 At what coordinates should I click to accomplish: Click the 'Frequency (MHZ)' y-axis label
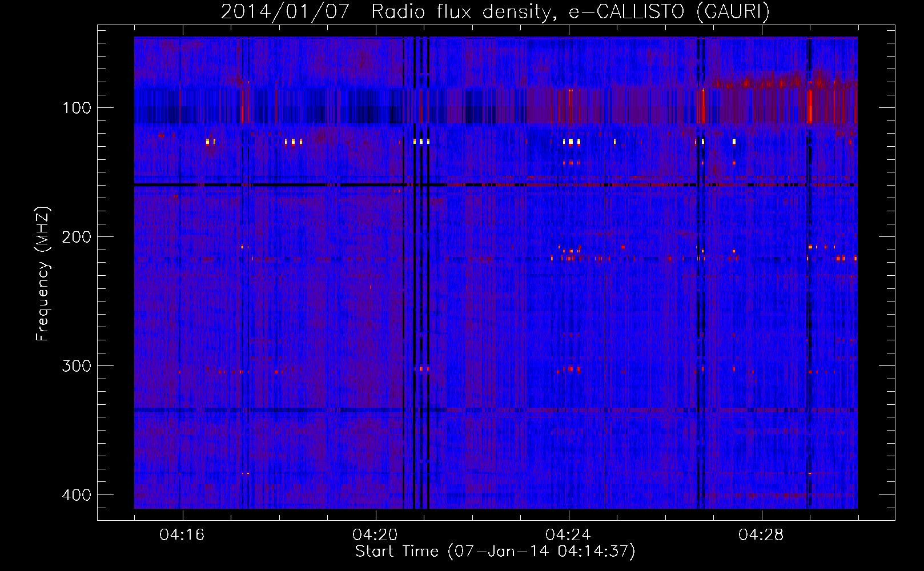tap(43, 274)
